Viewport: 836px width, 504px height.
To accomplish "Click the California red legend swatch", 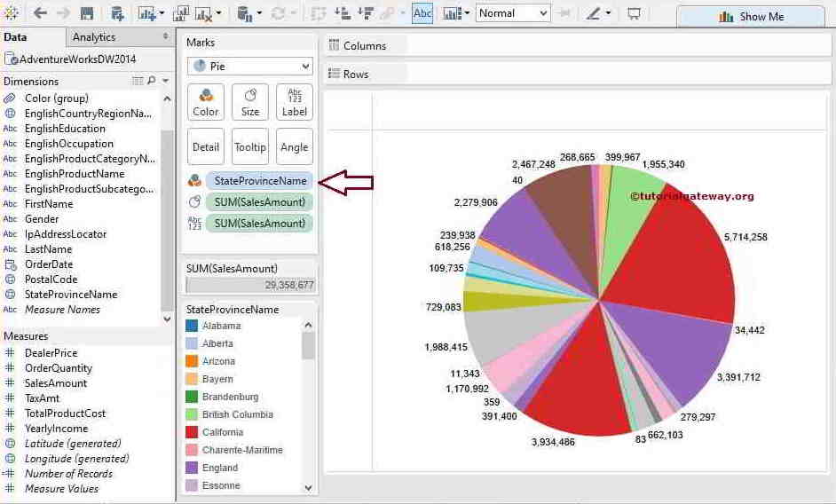I will tap(191, 432).
